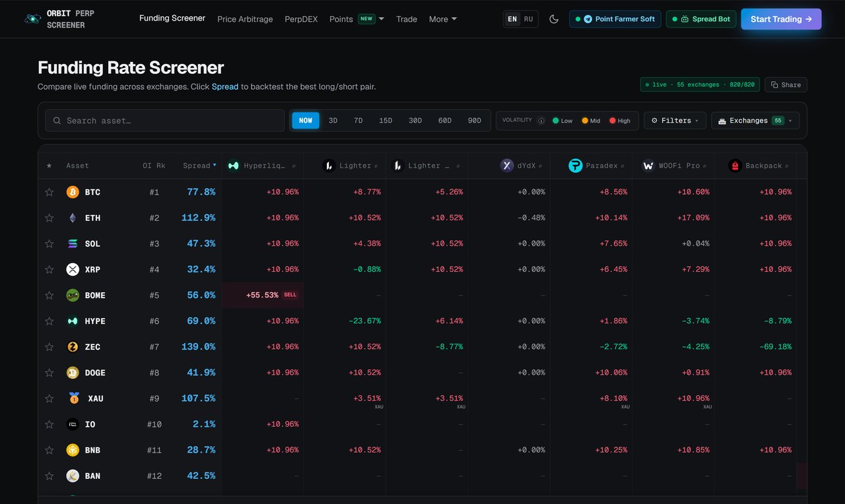Open the Points dropdown menu

pos(356,19)
